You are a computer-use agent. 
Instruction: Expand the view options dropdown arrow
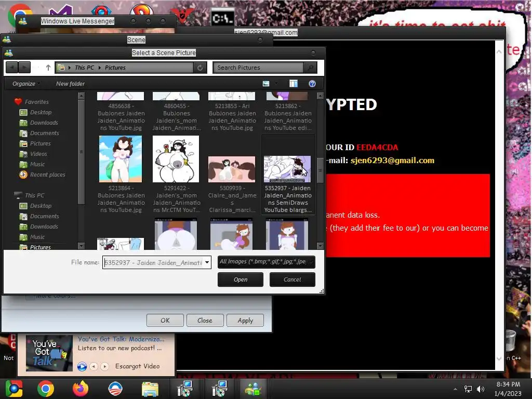click(x=276, y=84)
